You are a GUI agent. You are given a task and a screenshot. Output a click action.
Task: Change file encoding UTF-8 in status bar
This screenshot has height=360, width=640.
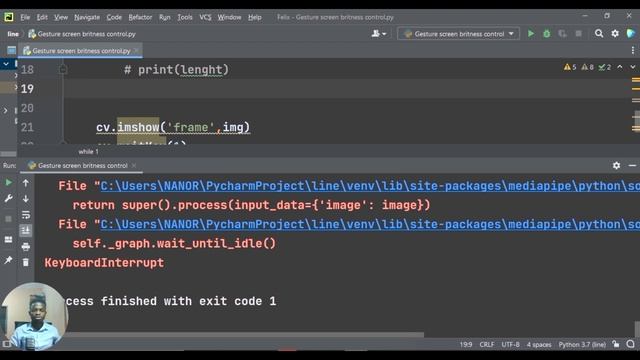coord(510,344)
